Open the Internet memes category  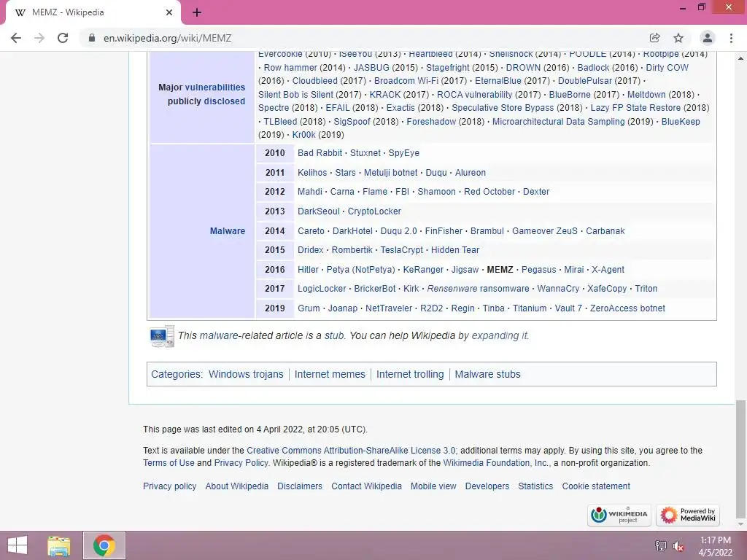tap(330, 374)
